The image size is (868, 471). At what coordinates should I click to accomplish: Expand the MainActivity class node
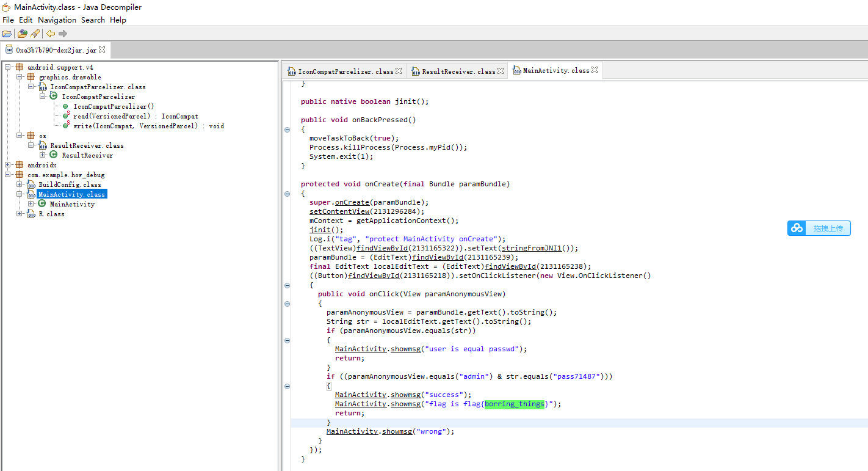click(31, 204)
